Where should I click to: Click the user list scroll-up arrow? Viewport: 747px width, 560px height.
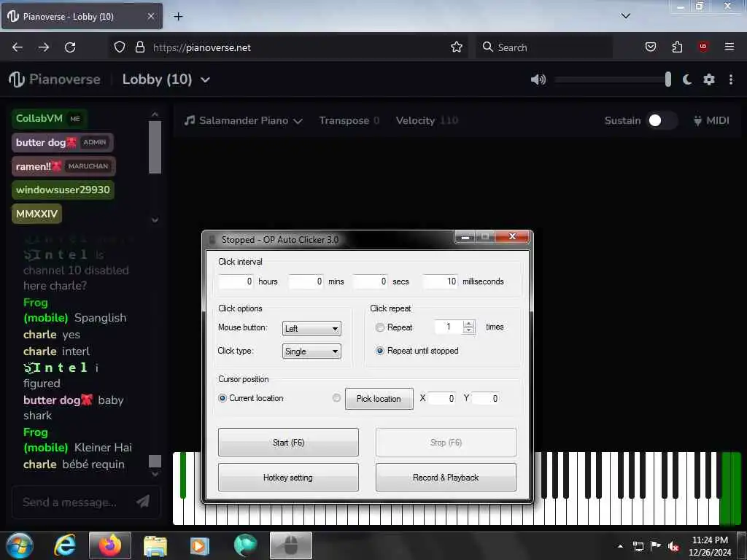pyautogui.click(x=155, y=114)
